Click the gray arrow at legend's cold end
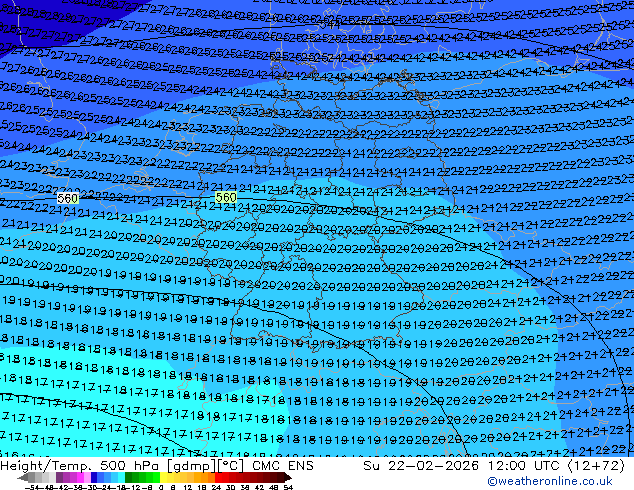 click(23, 477)
